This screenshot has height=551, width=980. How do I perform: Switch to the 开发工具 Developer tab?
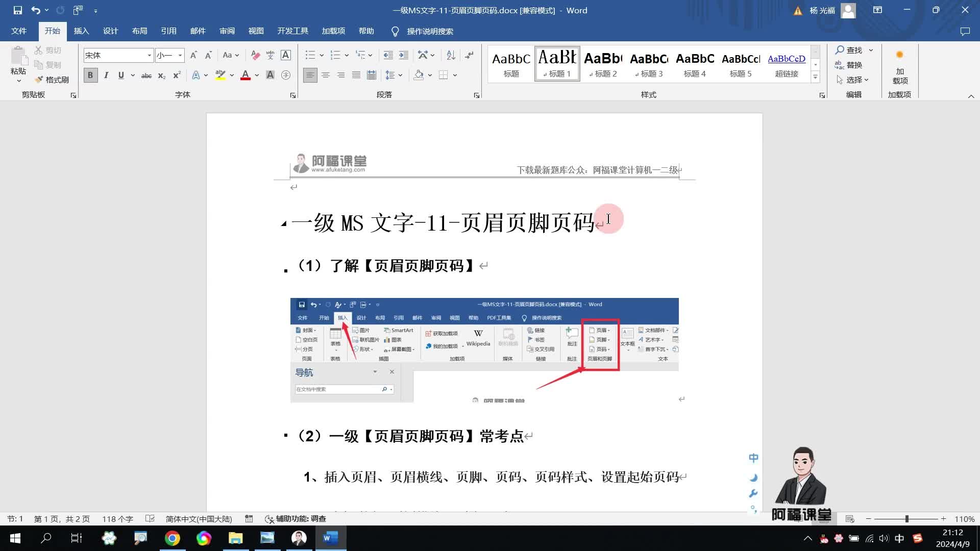(292, 31)
